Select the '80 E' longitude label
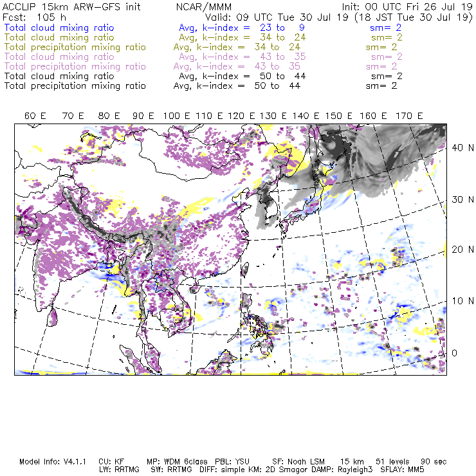476x476 pixels. (109, 116)
